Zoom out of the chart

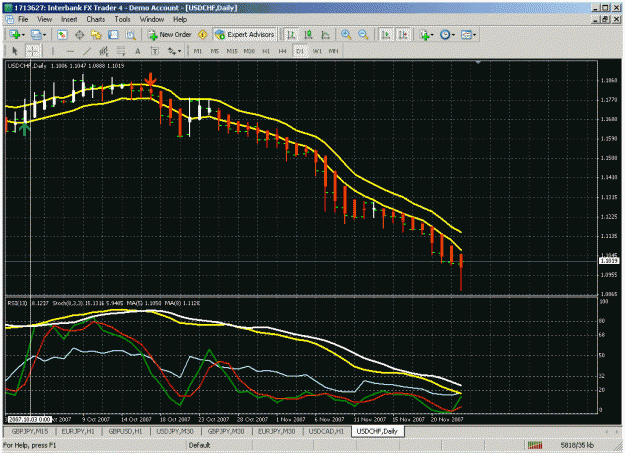point(363,35)
